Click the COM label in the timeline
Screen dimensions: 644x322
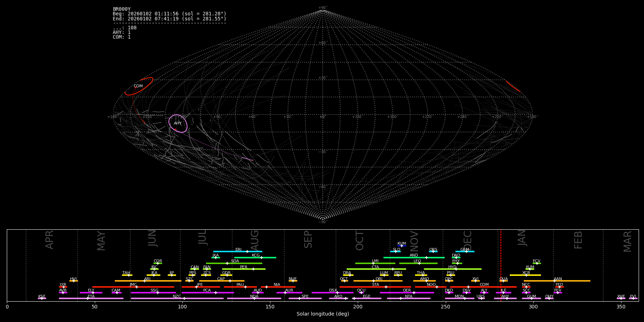484,285
